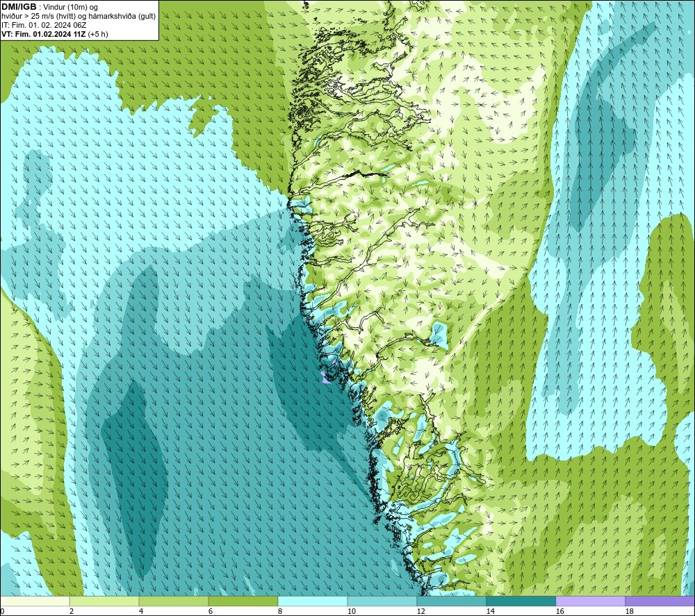Image resolution: width=695 pixels, height=616 pixels.
Task: Click the 4–6 m/s green legend swatch
Action: (x=174, y=601)
